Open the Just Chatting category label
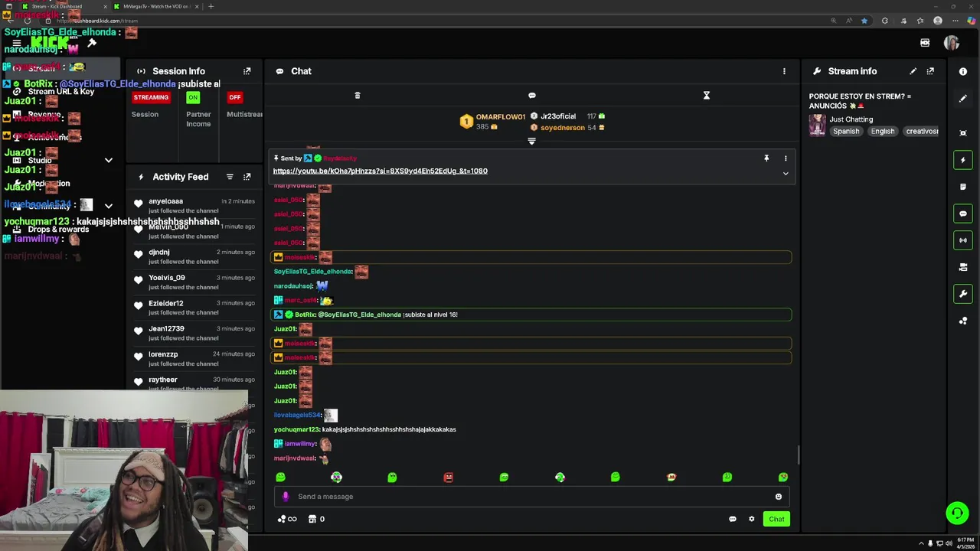Image resolution: width=980 pixels, height=551 pixels. (x=851, y=119)
